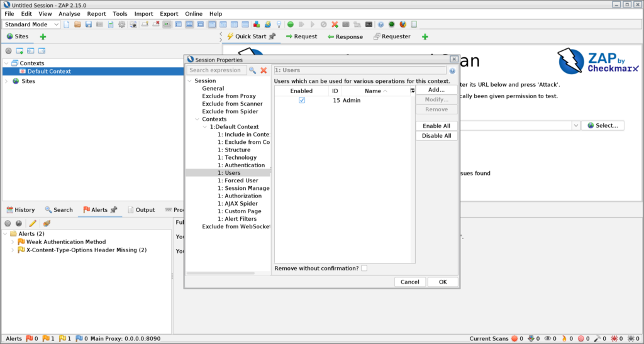Click the broom icon in Alerts toolbar
Viewport: 644px width, 344px height.
point(47,223)
